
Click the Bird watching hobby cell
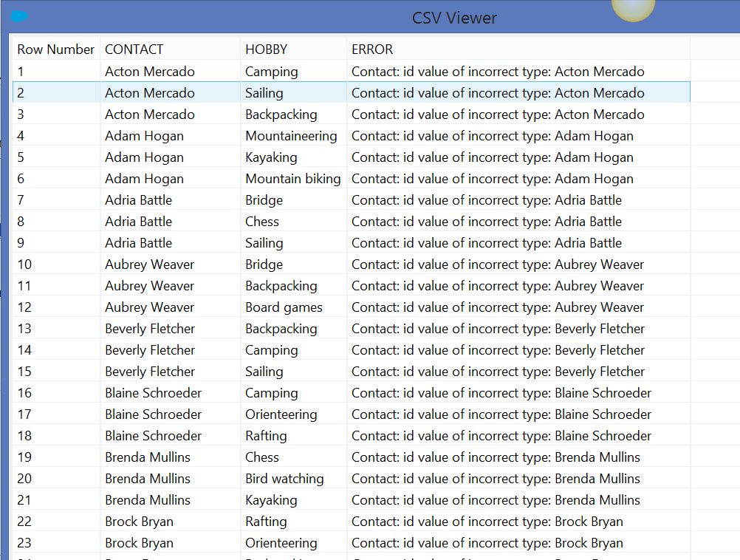(284, 479)
